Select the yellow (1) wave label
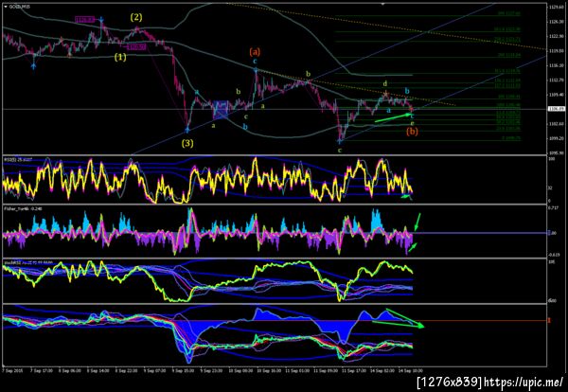 [120, 57]
